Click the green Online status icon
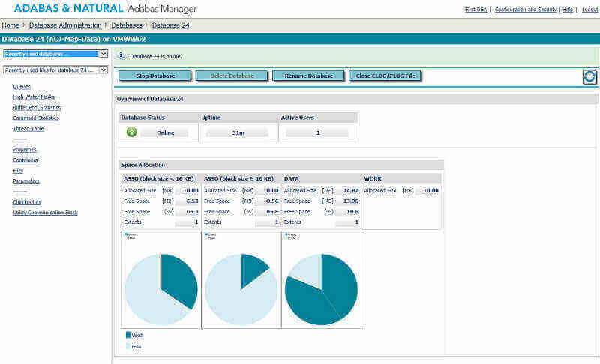Screen dimensions: 600x364 point(132,132)
